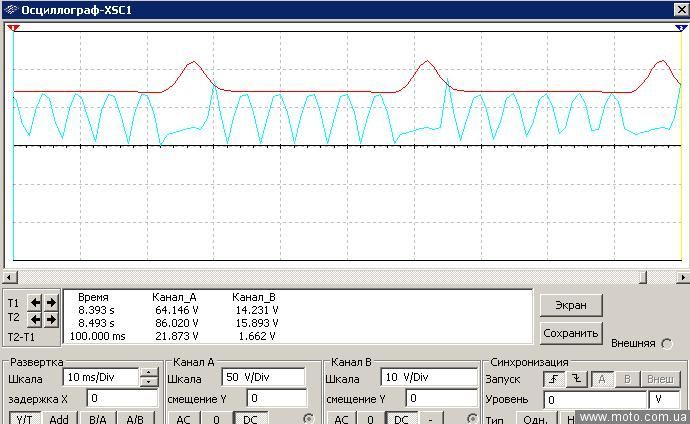Step the time base Шкала spinner up
This screenshot has width=690, height=424.
pyautogui.click(x=150, y=373)
